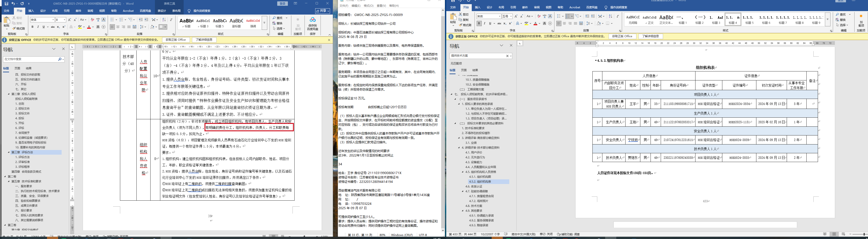Apply red font color in left Word ribbon
The image size is (868, 239).
click(x=89, y=27)
